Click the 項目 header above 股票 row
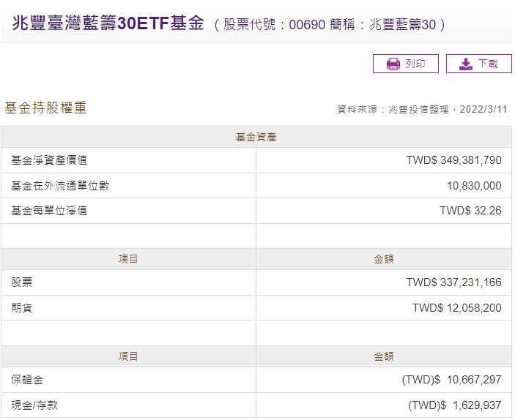The width and height of the screenshot is (515, 420). pyautogui.click(x=128, y=259)
